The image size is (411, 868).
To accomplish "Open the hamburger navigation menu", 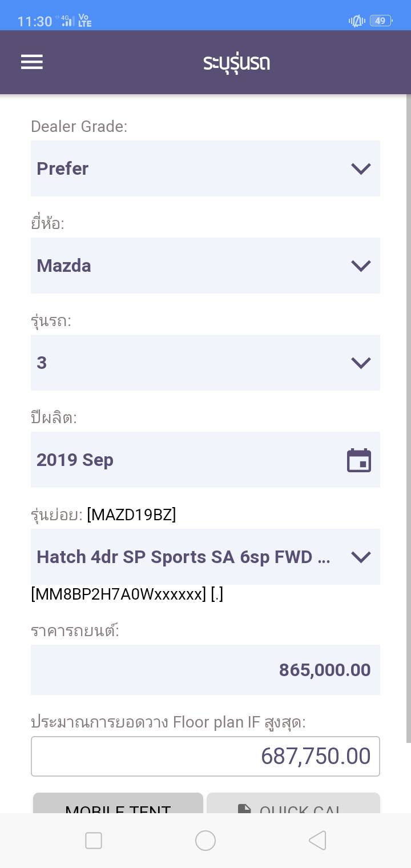I will [x=32, y=62].
